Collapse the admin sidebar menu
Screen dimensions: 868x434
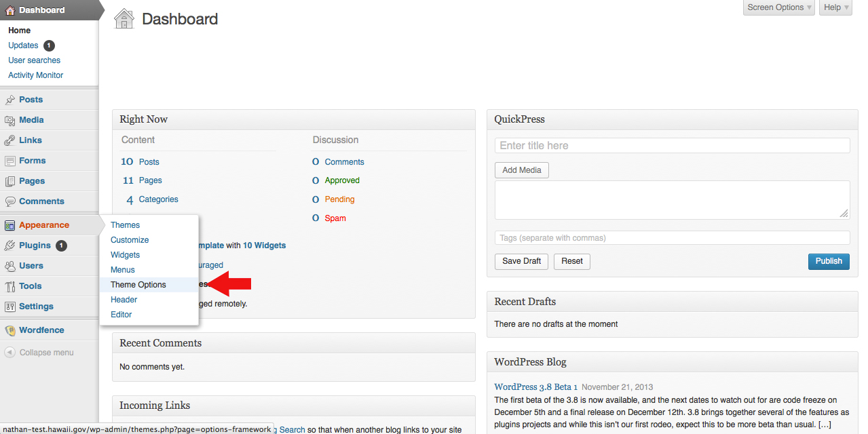coord(39,353)
